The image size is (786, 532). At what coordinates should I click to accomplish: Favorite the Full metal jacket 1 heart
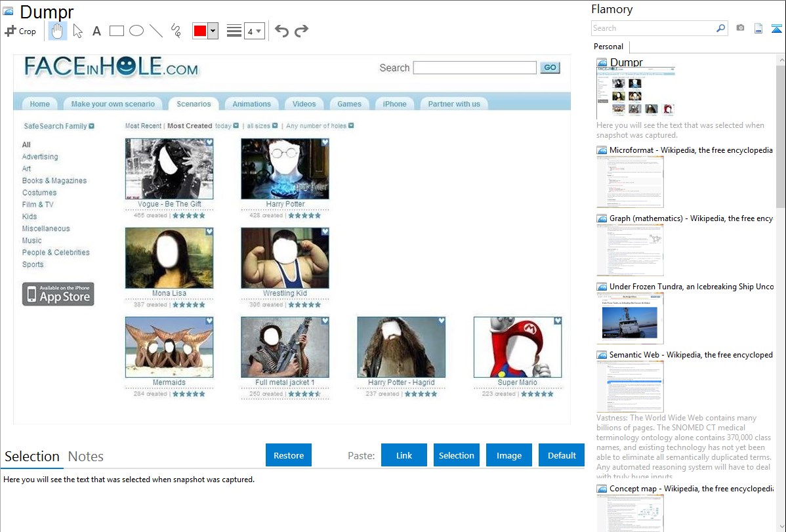tap(325, 321)
